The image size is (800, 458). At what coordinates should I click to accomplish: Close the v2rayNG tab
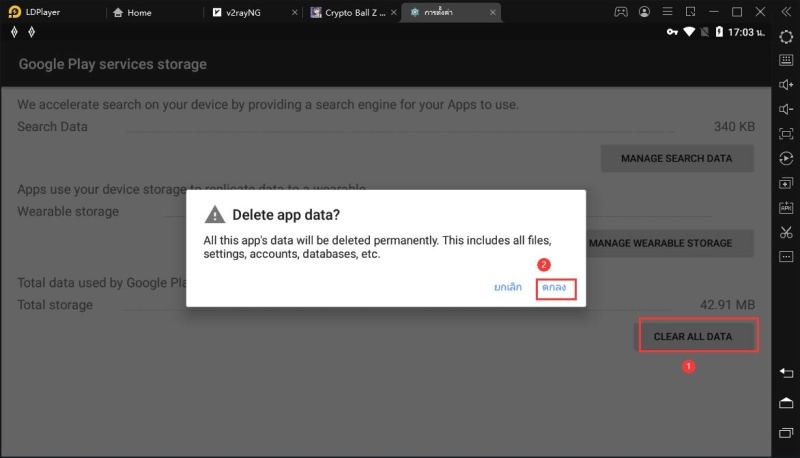(294, 12)
